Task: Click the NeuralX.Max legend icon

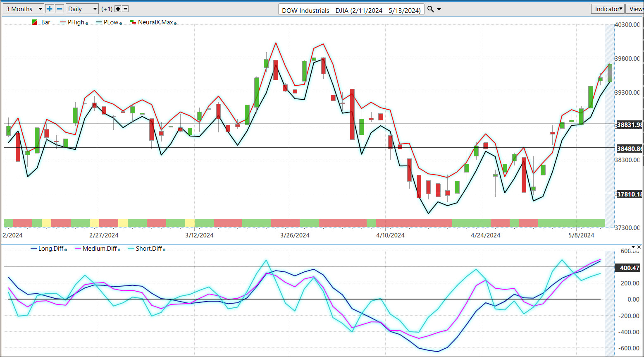Action: point(133,22)
